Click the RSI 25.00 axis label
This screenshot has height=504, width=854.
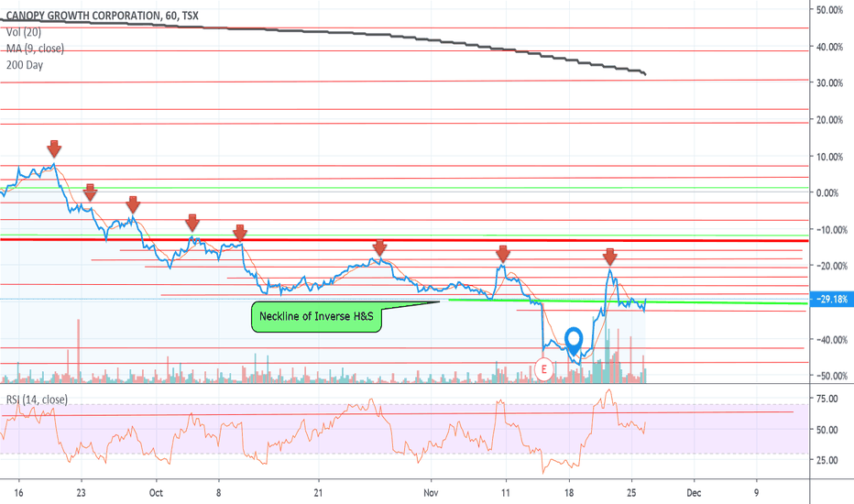(827, 460)
